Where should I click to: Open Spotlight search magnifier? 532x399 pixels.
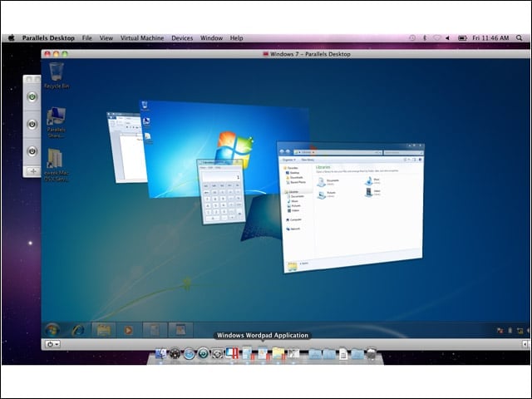coord(519,38)
